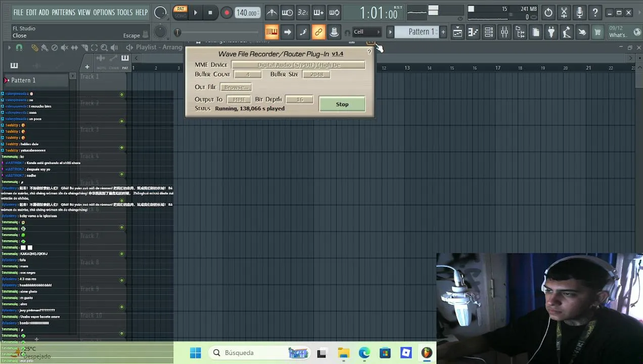The image size is (643, 364).
Task: Select the playlist Slice tool
Action: pyautogui.click(x=84, y=48)
